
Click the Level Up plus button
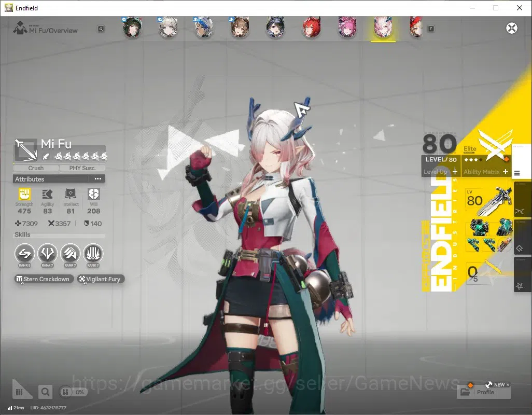[455, 172]
